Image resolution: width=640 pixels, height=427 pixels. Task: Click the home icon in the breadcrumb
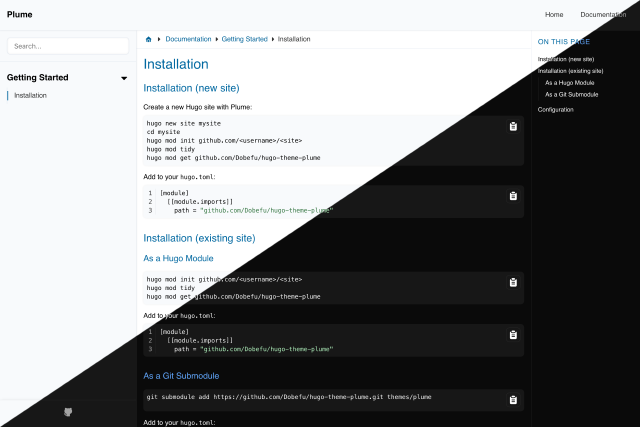tap(149, 39)
